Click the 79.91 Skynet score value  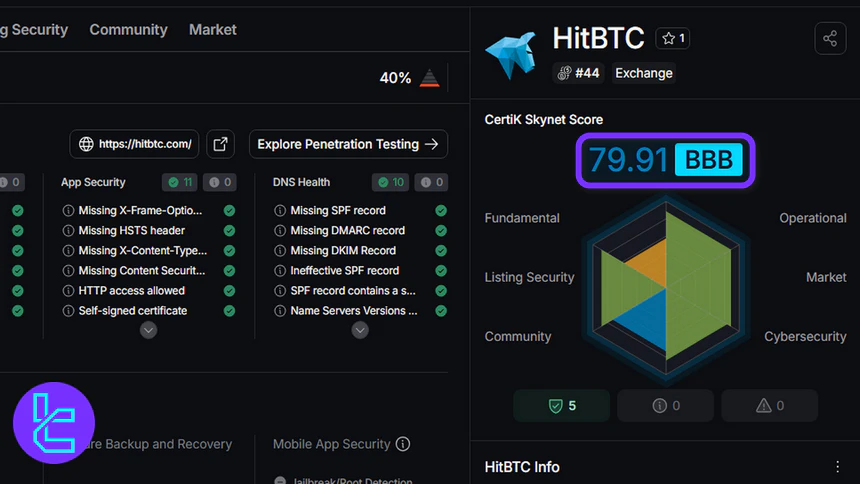628,160
